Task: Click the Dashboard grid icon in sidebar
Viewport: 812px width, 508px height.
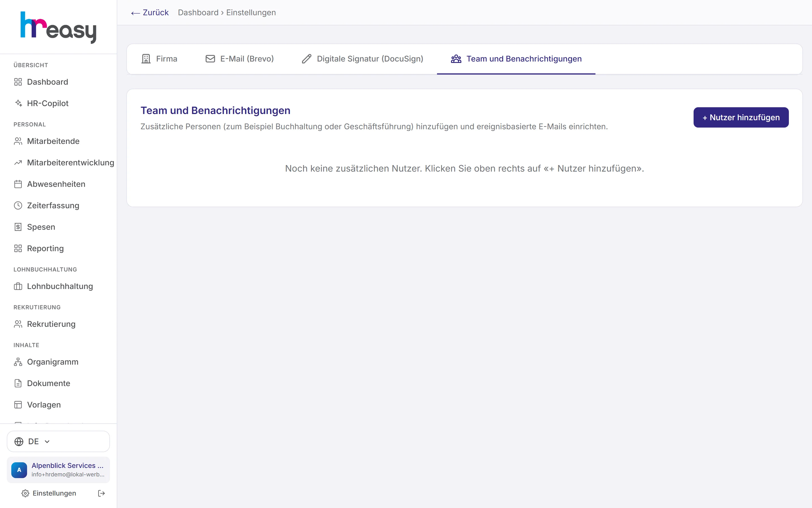Action: [18, 82]
